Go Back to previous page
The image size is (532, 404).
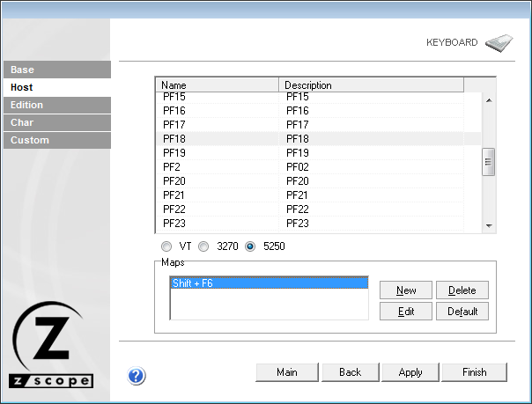tap(351, 372)
